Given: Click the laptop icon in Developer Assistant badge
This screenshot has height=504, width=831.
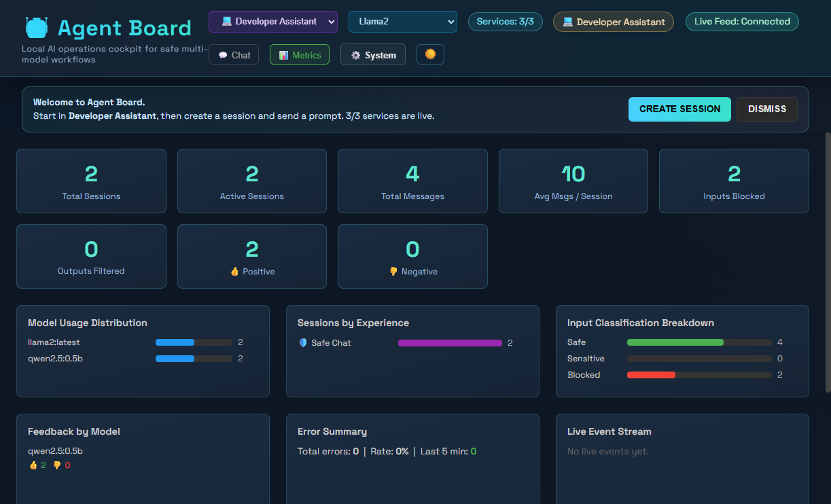Looking at the screenshot, I should [568, 22].
